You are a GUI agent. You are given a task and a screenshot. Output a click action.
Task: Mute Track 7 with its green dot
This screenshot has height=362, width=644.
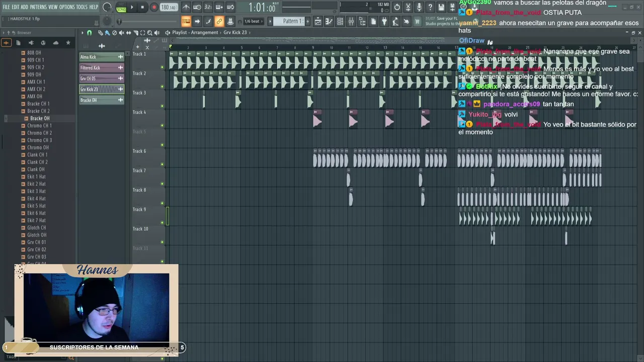click(x=162, y=184)
